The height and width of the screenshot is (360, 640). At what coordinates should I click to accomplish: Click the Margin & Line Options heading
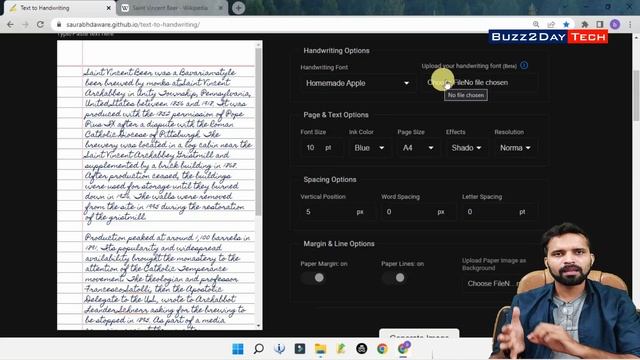339,244
